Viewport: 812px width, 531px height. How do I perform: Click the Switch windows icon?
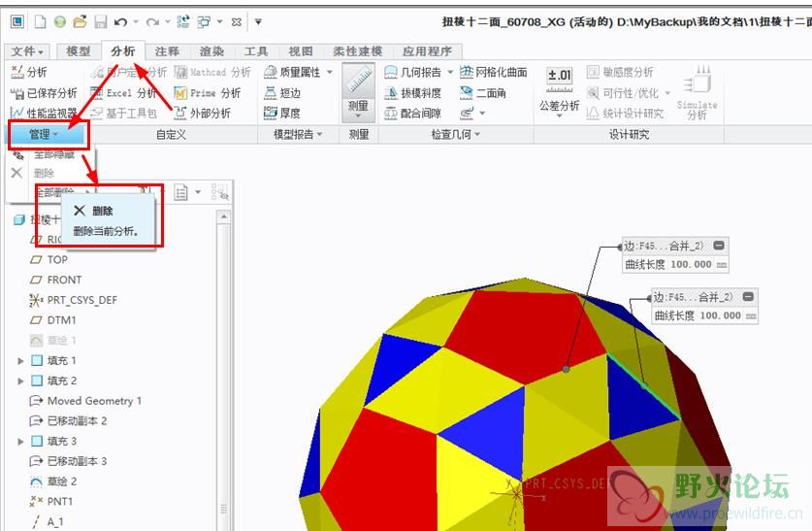(204, 21)
